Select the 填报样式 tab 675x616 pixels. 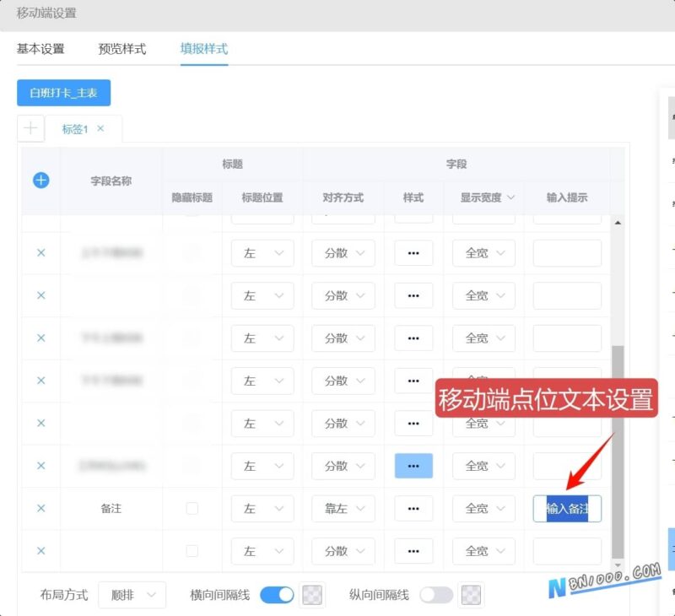[204, 49]
